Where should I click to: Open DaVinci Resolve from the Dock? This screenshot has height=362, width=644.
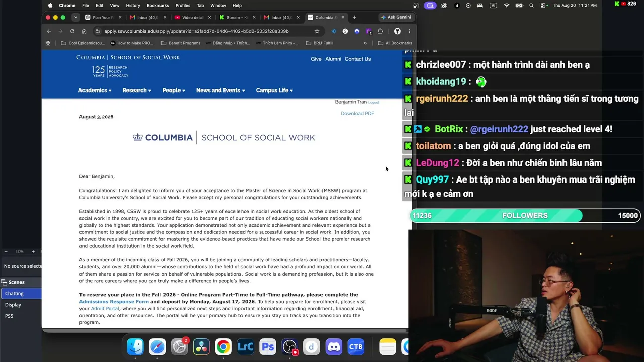(x=201, y=346)
